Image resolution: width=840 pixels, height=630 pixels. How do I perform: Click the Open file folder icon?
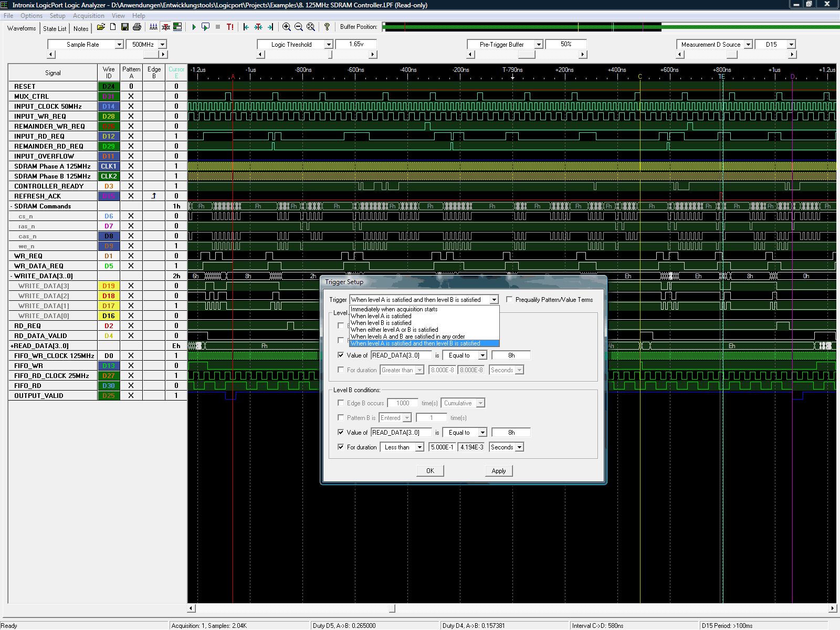pos(101,27)
